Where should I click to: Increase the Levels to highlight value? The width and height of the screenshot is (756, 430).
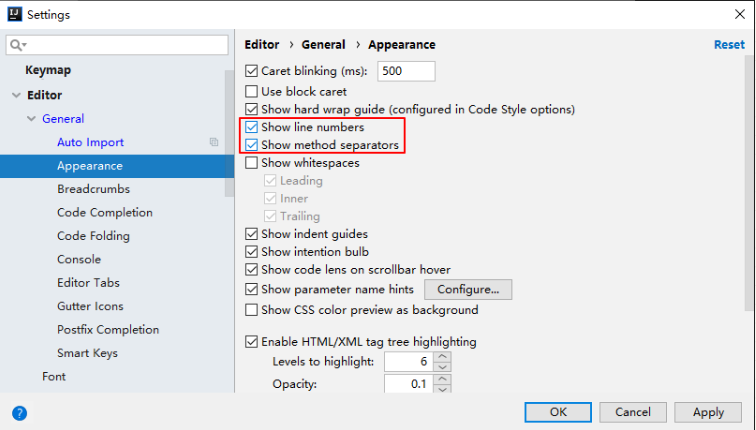point(442,356)
